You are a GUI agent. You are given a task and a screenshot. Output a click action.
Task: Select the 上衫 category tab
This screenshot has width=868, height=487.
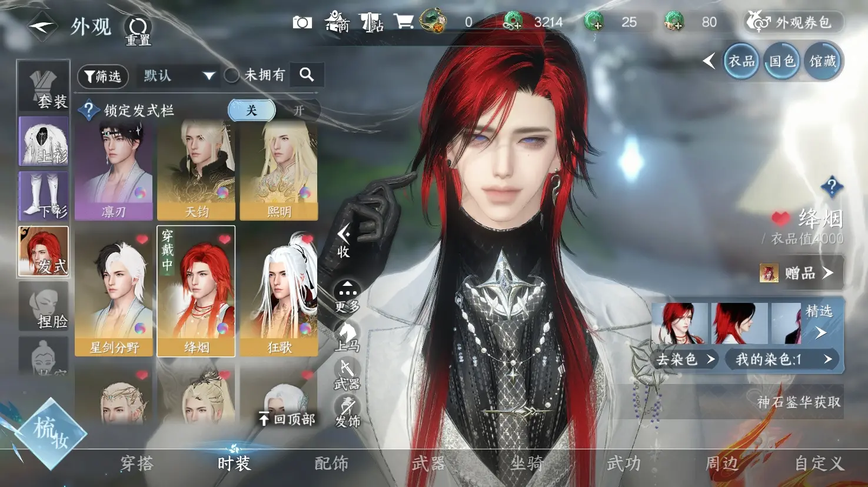44,141
